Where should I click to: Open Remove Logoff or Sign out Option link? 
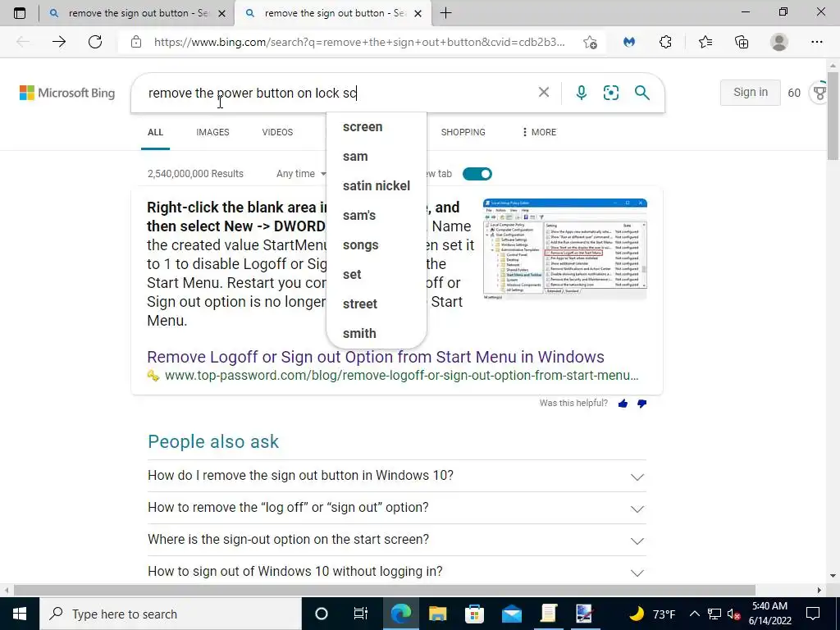coord(376,357)
